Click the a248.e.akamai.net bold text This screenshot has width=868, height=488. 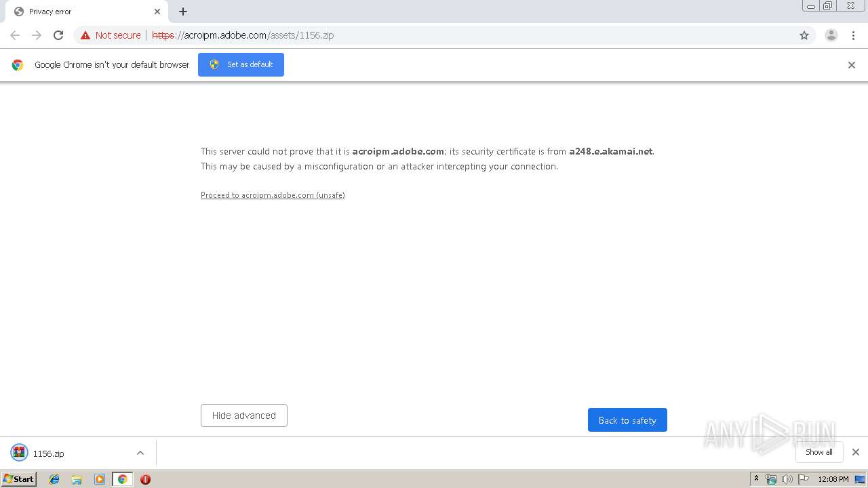click(610, 152)
